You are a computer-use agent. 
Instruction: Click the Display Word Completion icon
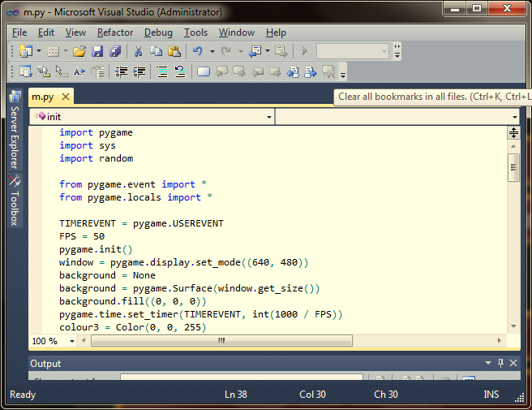[x=79, y=71]
